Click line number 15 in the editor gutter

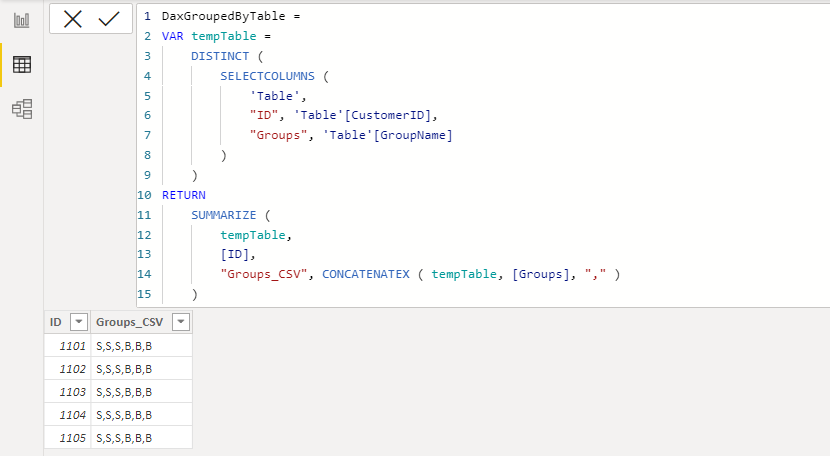coord(144,294)
